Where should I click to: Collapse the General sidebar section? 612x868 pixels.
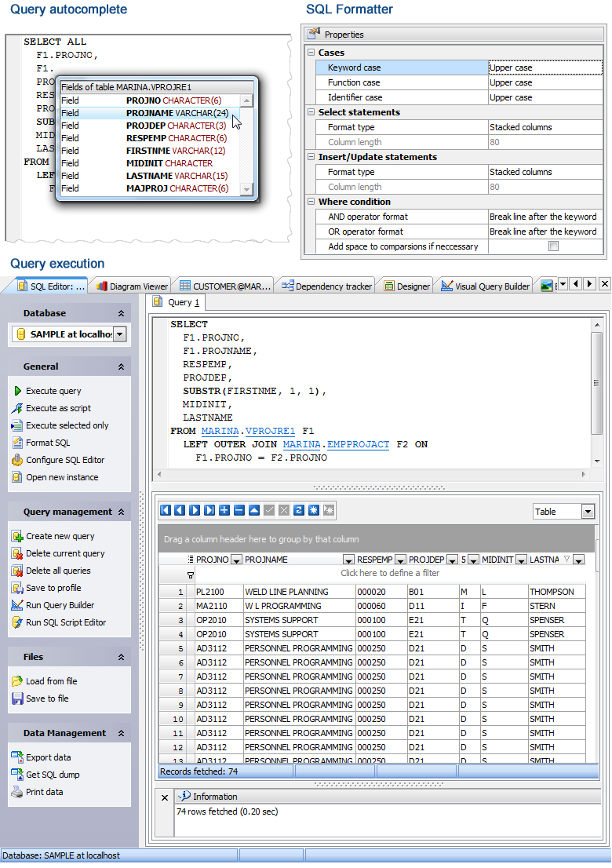(x=121, y=367)
